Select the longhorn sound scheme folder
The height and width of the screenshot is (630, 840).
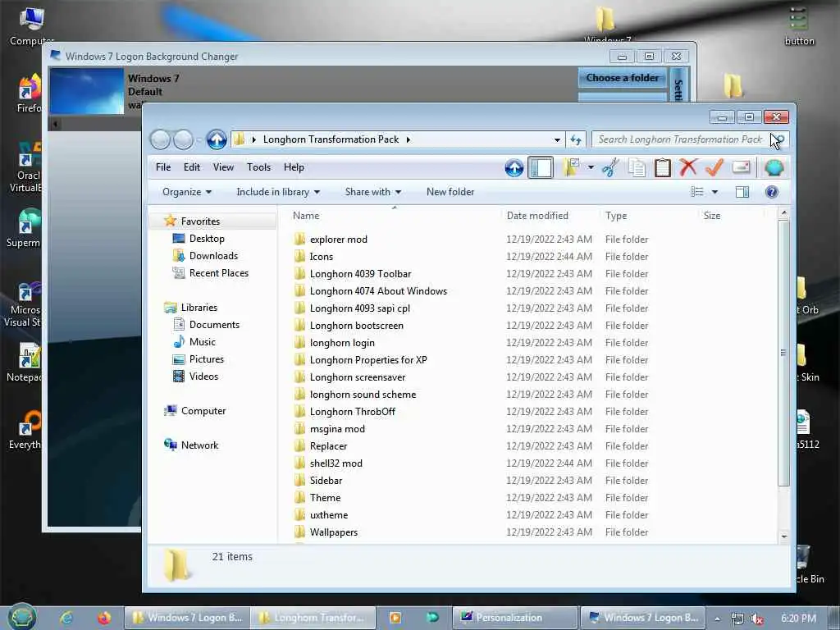click(363, 395)
